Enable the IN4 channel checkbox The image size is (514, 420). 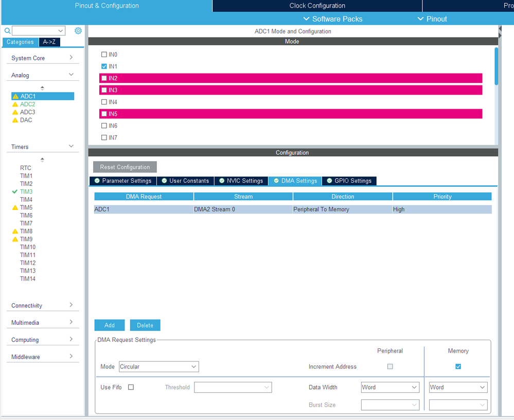coord(104,102)
